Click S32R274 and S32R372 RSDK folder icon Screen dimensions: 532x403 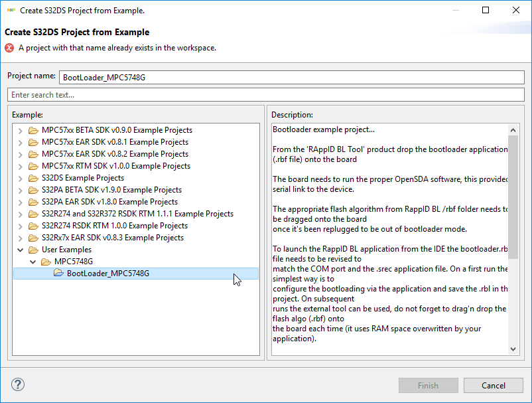tap(33, 214)
